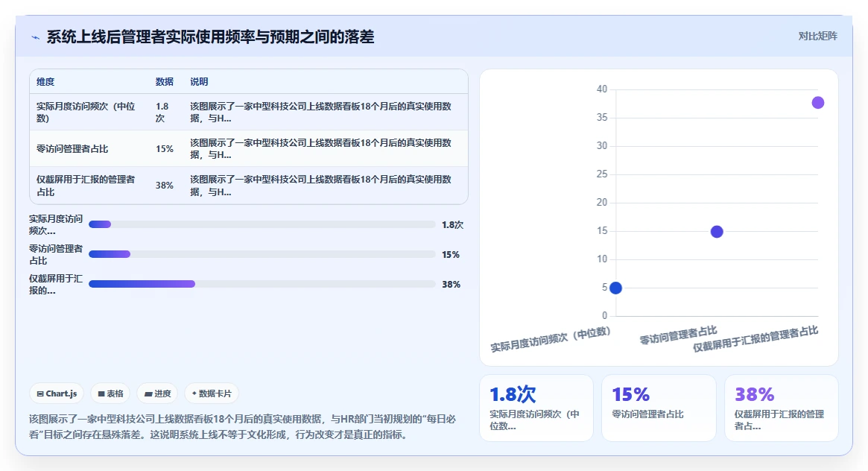
Task: Click the 15% table cell
Action: click(165, 149)
